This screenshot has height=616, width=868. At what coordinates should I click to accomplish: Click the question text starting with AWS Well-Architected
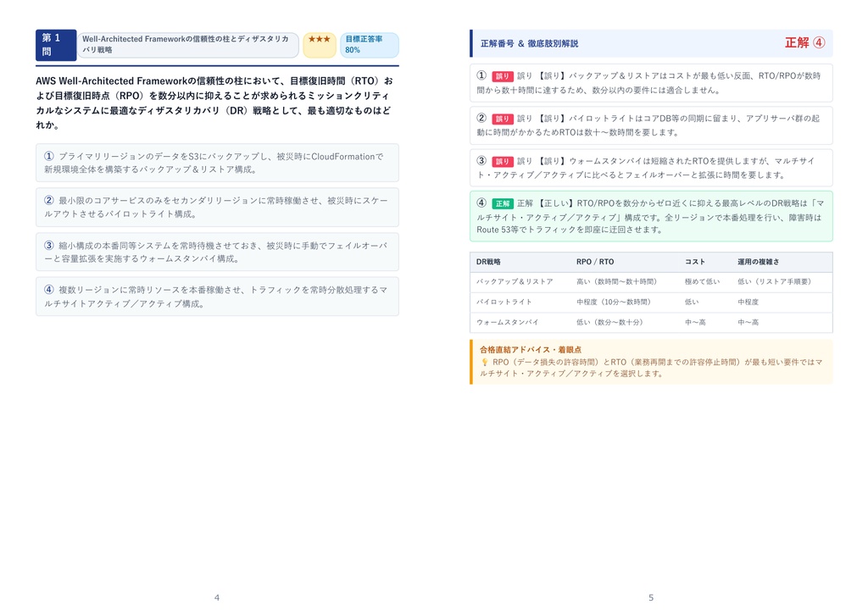click(x=214, y=103)
